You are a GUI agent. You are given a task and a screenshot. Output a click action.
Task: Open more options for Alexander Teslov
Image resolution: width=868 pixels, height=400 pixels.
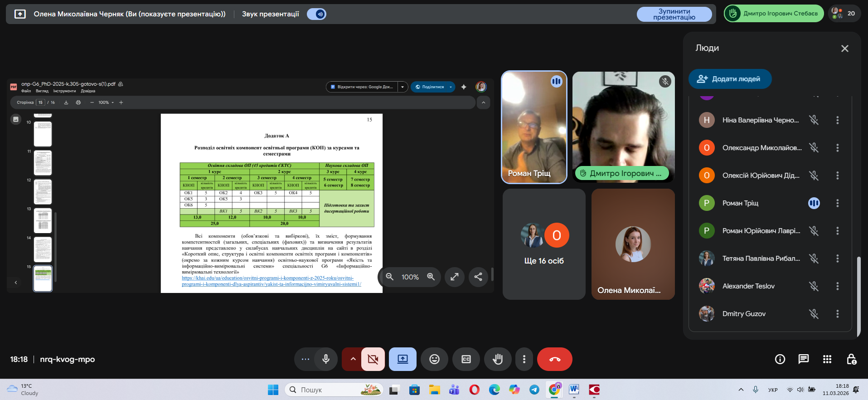[x=837, y=286]
